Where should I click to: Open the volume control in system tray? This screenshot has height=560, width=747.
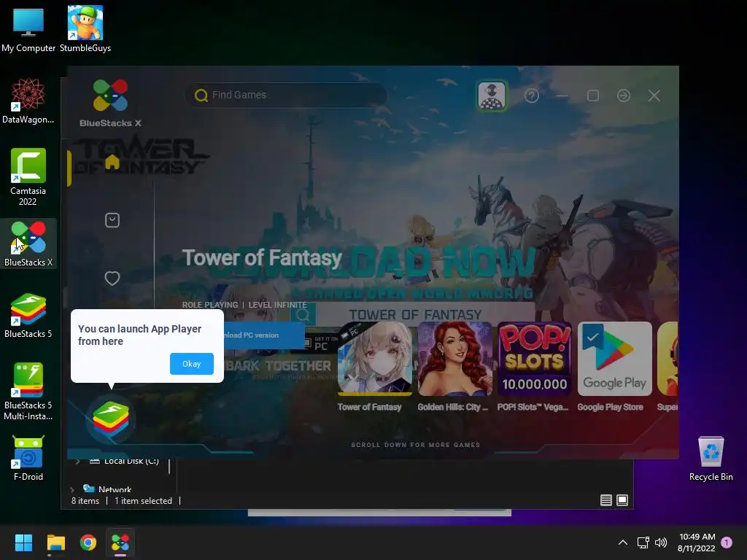click(x=661, y=542)
